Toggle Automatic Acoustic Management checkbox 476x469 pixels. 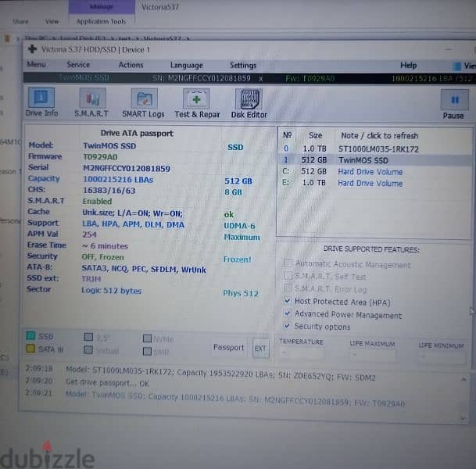[x=288, y=263]
